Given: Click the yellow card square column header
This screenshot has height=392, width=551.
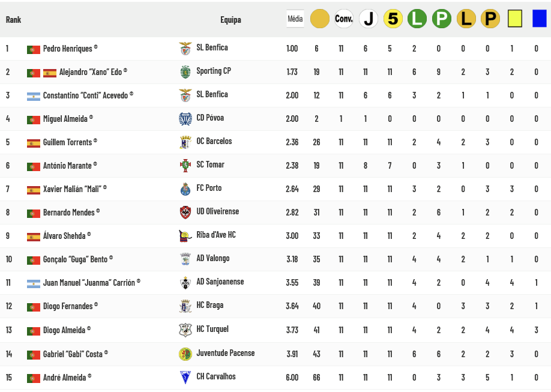Looking at the screenshot, I should click(515, 19).
